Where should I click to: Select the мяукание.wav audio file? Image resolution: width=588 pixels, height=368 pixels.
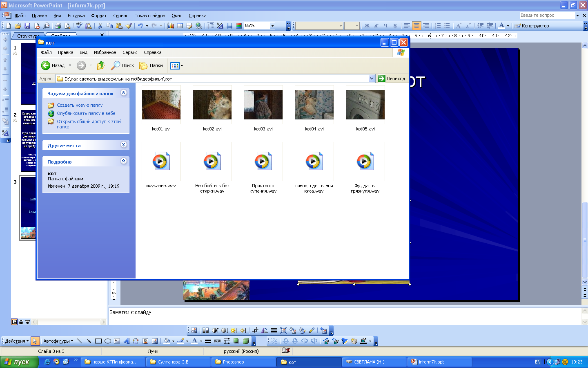(x=161, y=166)
